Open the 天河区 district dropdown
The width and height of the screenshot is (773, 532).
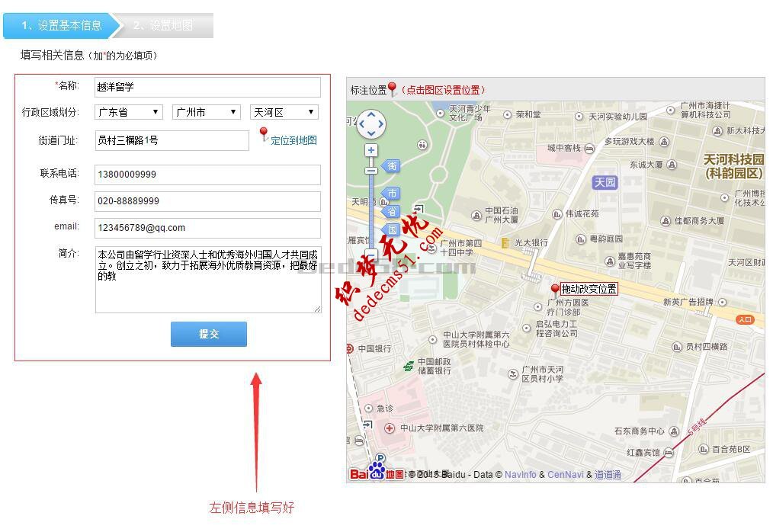point(284,111)
